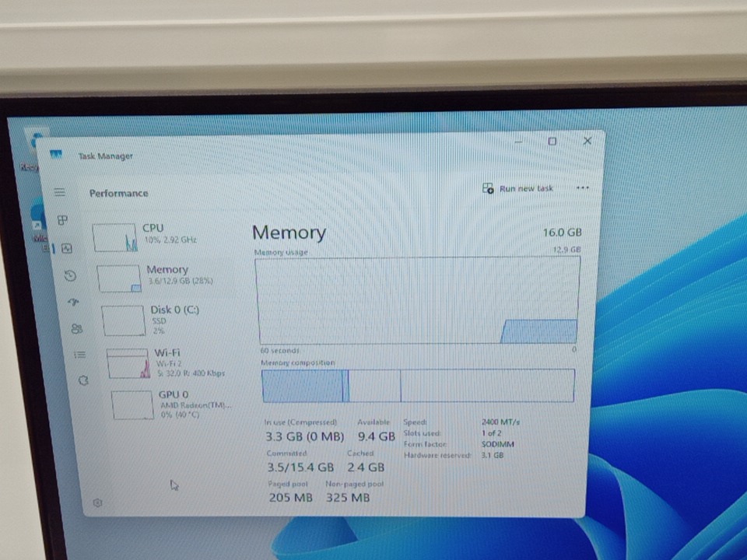747x560 pixels.
Task: Switch to the Users page icon
Action: click(77, 328)
